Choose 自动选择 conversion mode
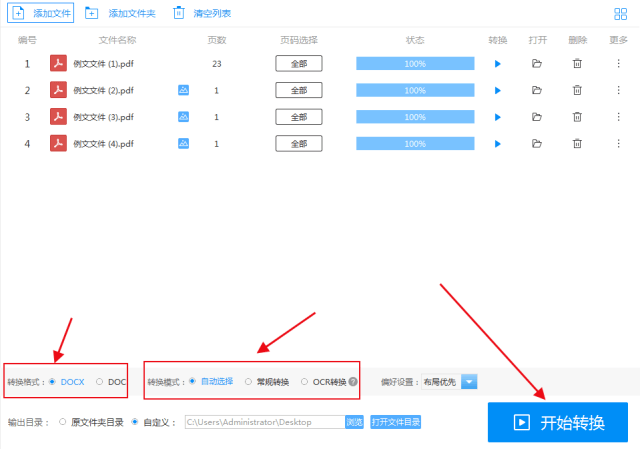This screenshot has width=640, height=449. point(192,381)
